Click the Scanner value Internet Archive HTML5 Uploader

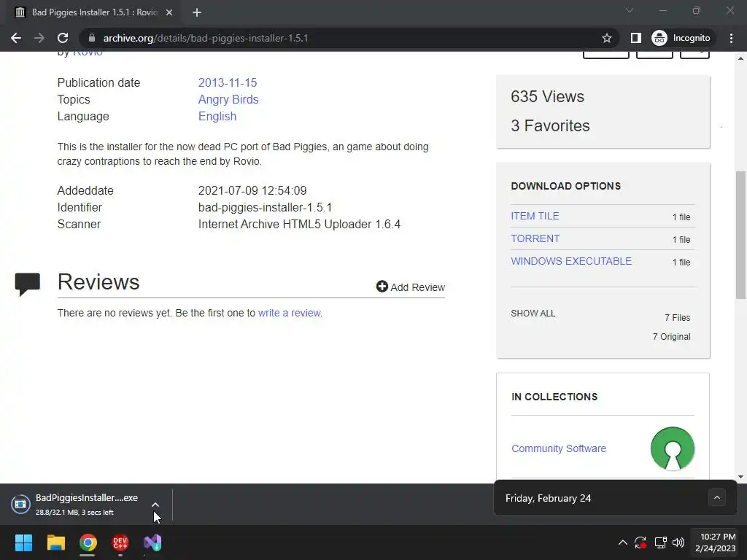click(299, 225)
